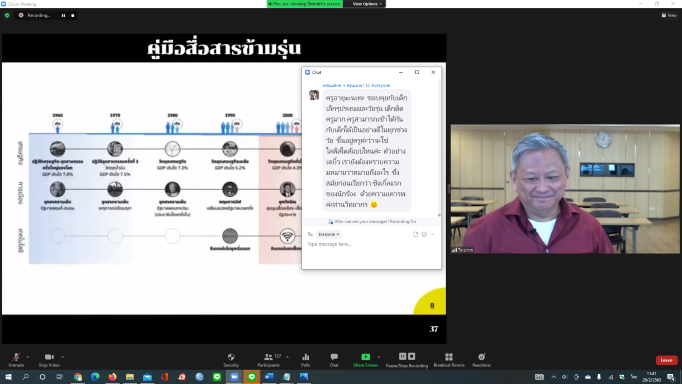Open the Security shield menu
The image size is (682, 384).
(x=231, y=360)
